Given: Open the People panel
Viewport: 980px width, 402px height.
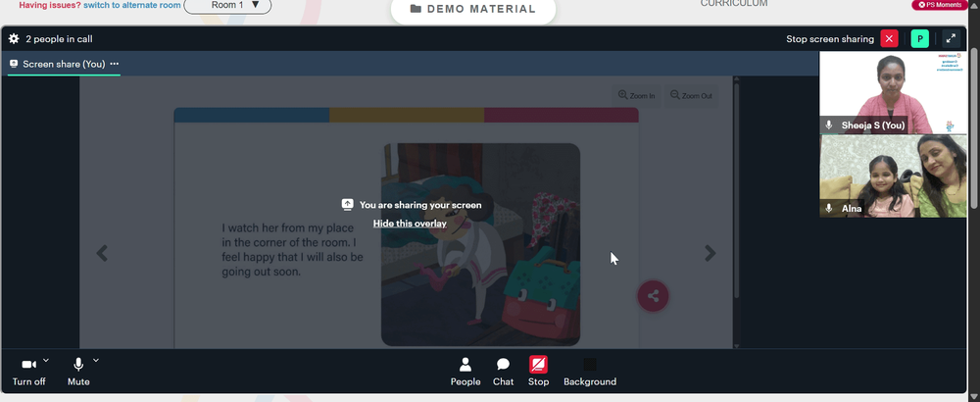Looking at the screenshot, I should pyautogui.click(x=465, y=372).
